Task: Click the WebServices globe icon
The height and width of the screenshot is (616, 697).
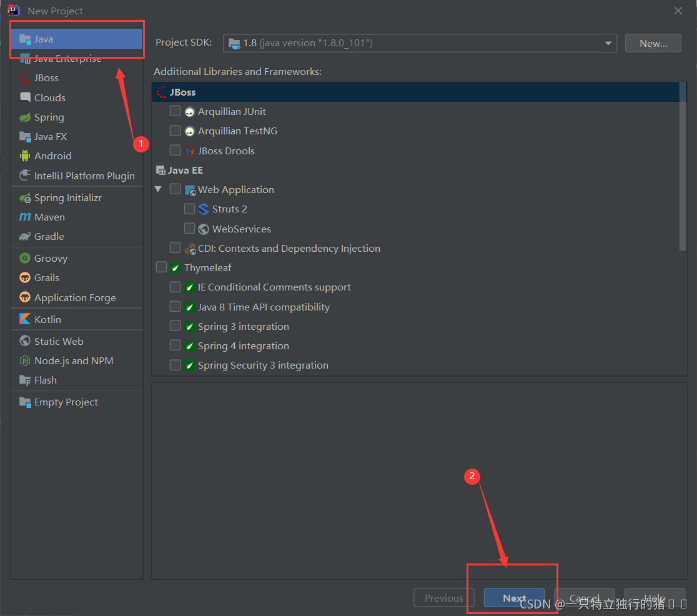Action: pyautogui.click(x=204, y=229)
